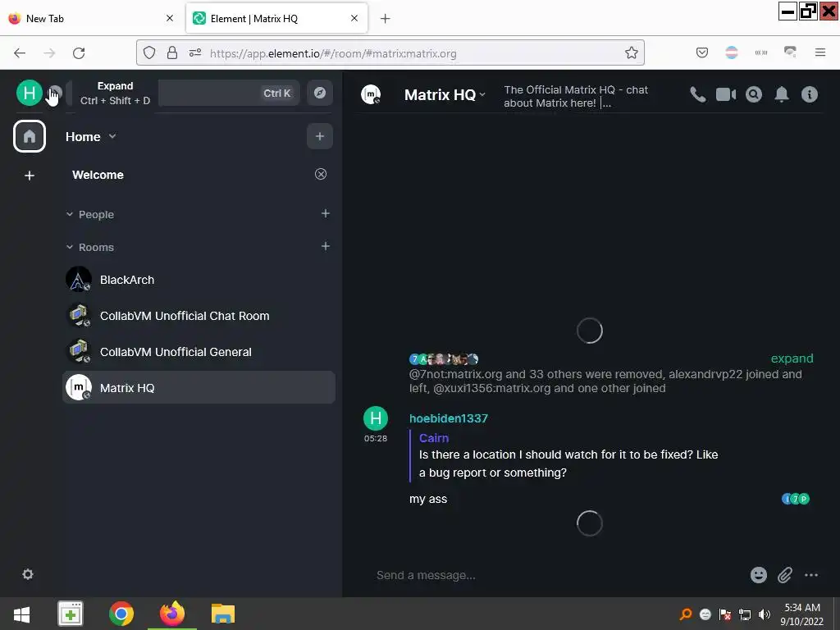Open the site permissions icon in address bar
This screenshot has height=630, width=840.
[195, 52]
